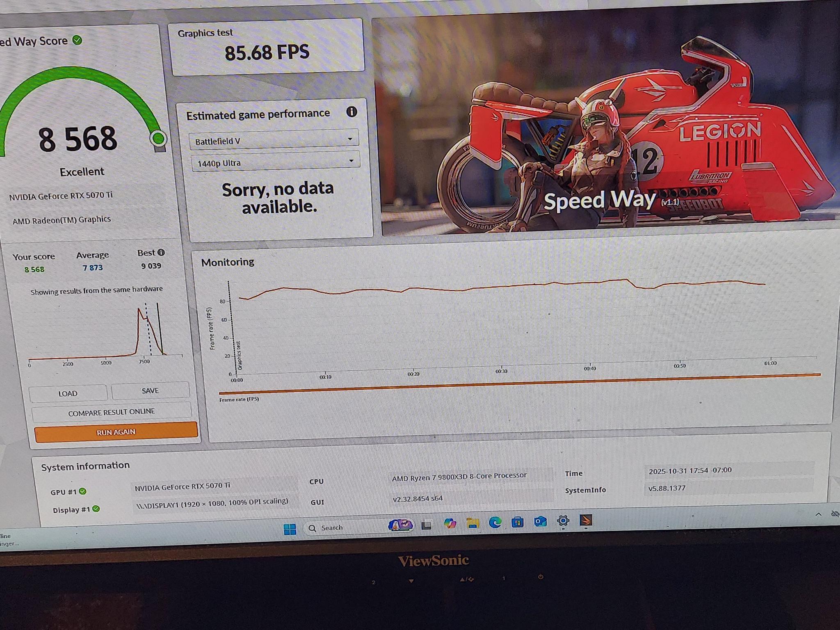Click the Monitoring panel heading
Screen dimensions: 840x630
[x=228, y=262]
